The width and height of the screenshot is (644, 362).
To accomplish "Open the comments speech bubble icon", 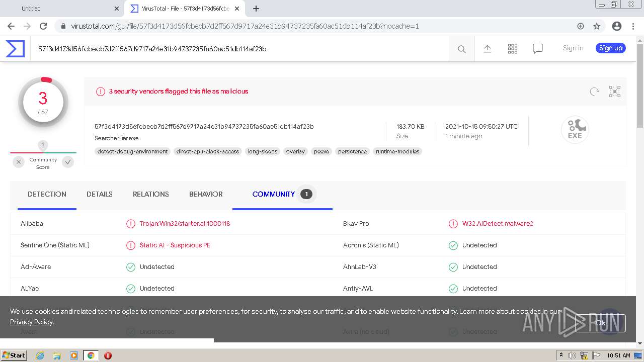I will (x=538, y=49).
